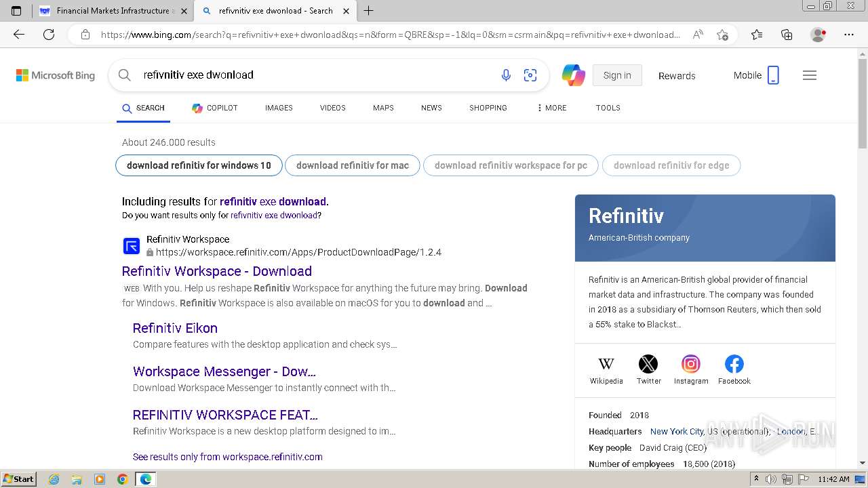The width and height of the screenshot is (868, 488).
Task: Open the New York City link
Action: coord(677,432)
